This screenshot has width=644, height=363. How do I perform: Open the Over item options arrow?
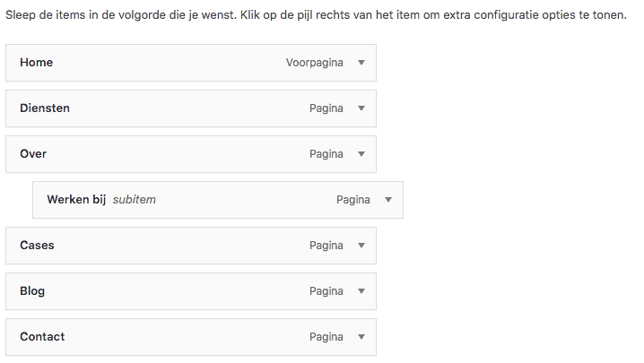pos(361,154)
